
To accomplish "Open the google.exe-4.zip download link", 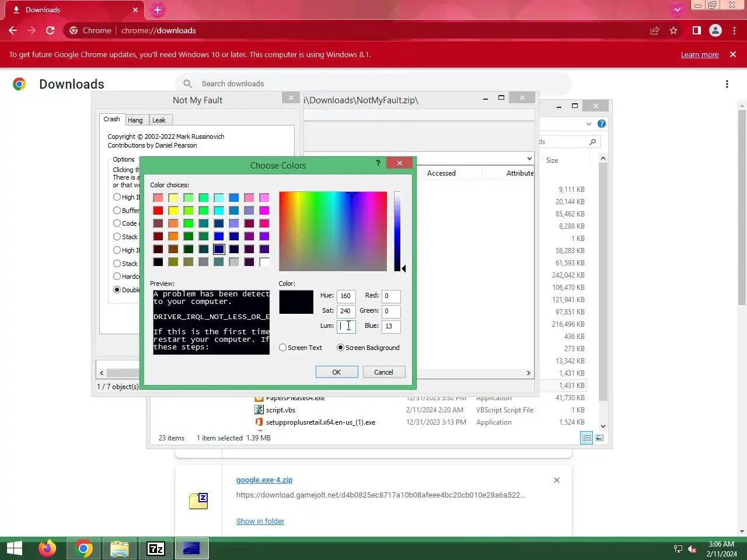I will (x=264, y=480).
